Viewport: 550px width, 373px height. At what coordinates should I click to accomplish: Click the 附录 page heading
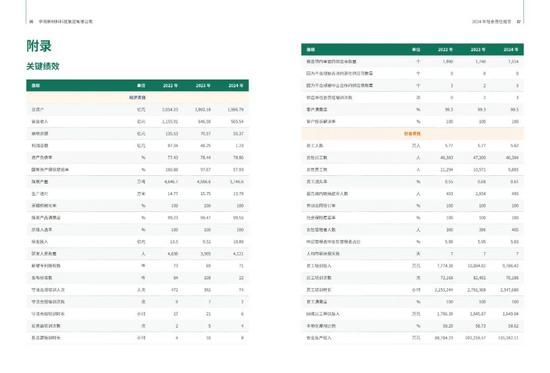pos(39,46)
